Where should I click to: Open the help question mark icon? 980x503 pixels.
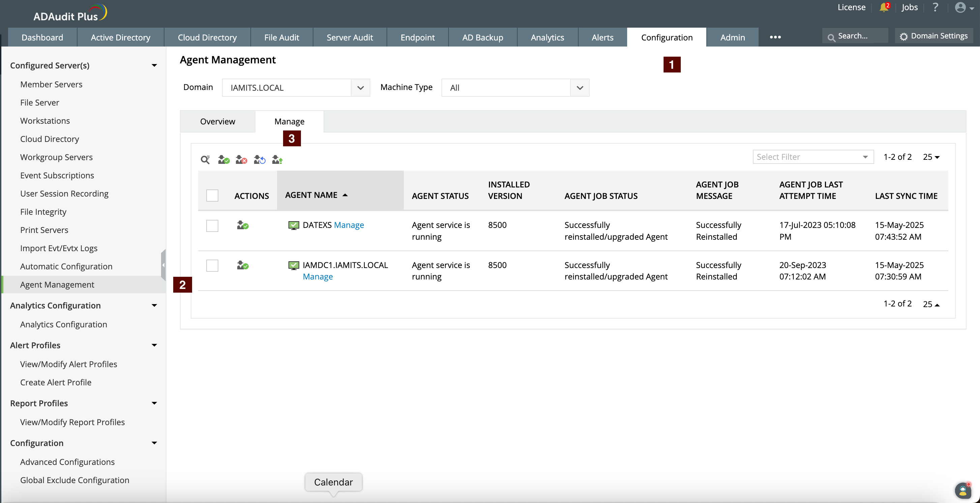pos(936,8)
